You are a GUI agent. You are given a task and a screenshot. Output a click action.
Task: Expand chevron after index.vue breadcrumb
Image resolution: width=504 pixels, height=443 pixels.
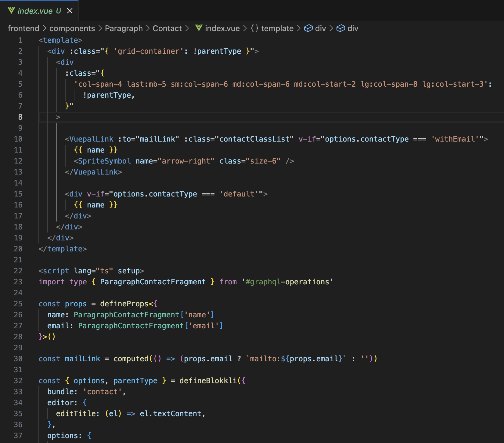245,28
